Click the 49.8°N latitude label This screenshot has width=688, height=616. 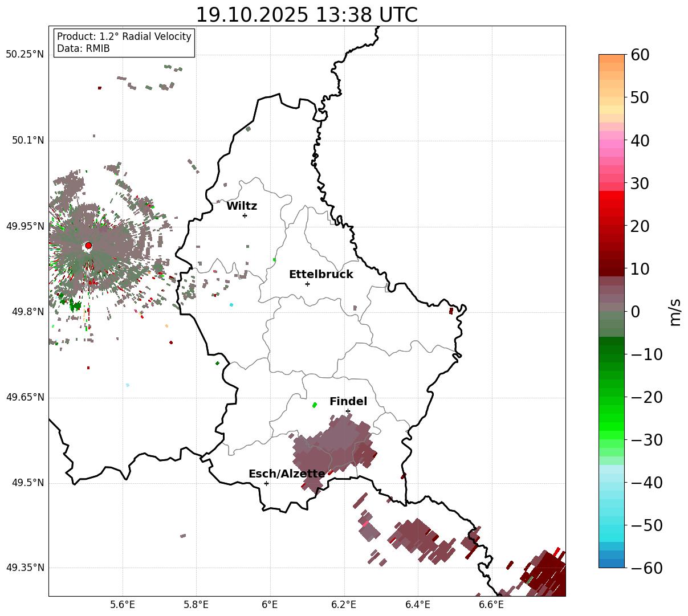coord(27,312)
